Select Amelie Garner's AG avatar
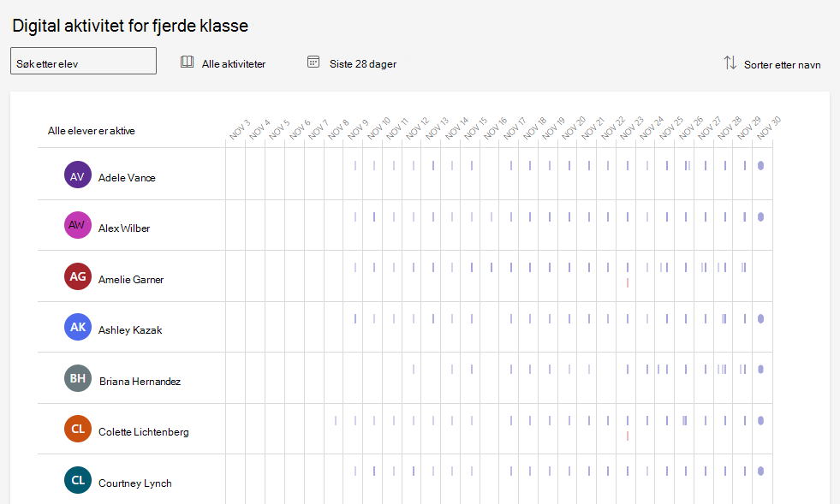This screenshot has width=840, height=504. 78,276
